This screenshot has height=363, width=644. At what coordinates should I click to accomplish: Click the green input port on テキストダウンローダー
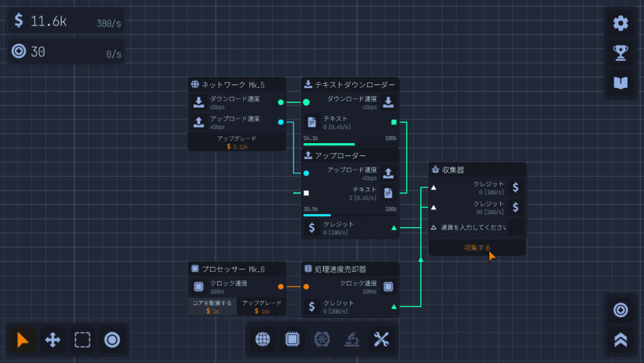click(x=306, y=102)
